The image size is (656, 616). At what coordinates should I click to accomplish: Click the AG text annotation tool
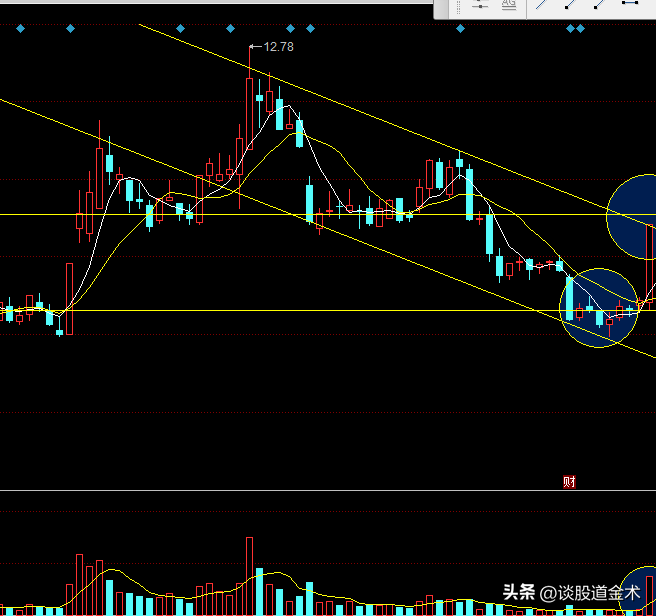(x=508, y=5)
